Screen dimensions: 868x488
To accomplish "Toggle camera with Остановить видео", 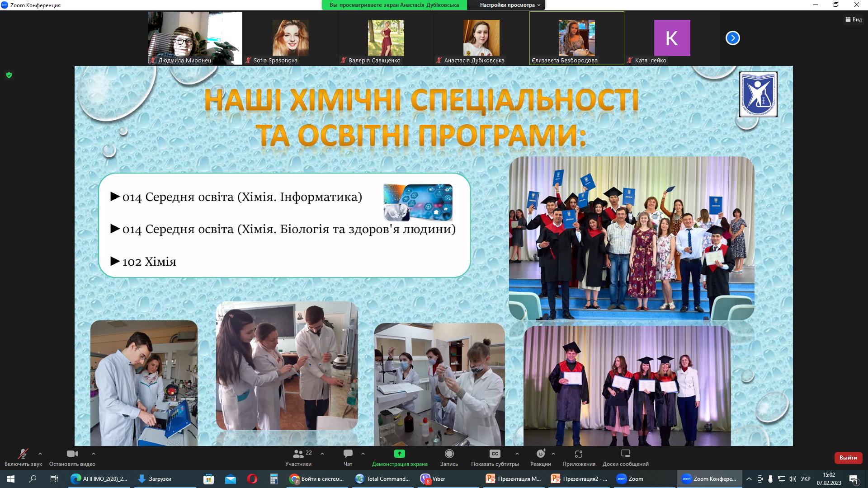I will (72, 454).
